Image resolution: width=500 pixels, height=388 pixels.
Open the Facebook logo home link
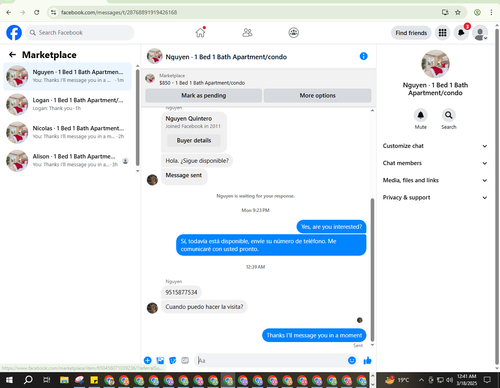[14, 33]
